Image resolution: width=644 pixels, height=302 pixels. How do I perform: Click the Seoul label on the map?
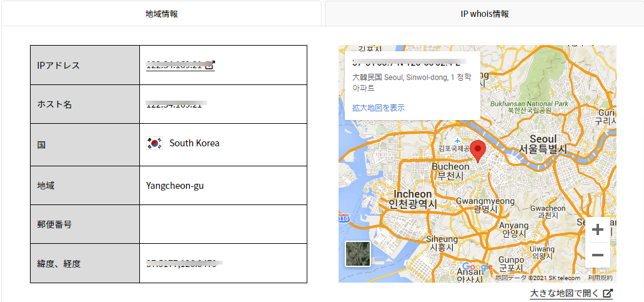point(542,138)
